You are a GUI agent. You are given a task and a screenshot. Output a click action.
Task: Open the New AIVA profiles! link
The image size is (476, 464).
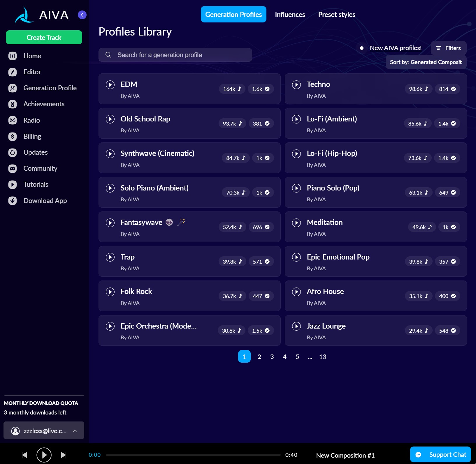(x=396, y=48)
